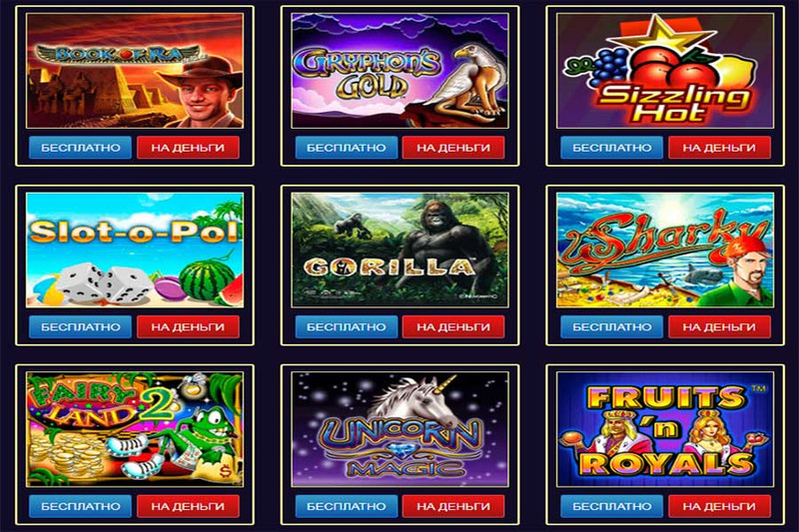Click БЕСПЛАТНО under Fruits 'n Royals
The height and width of the screenshot is (532, 799).
(612, 506)
